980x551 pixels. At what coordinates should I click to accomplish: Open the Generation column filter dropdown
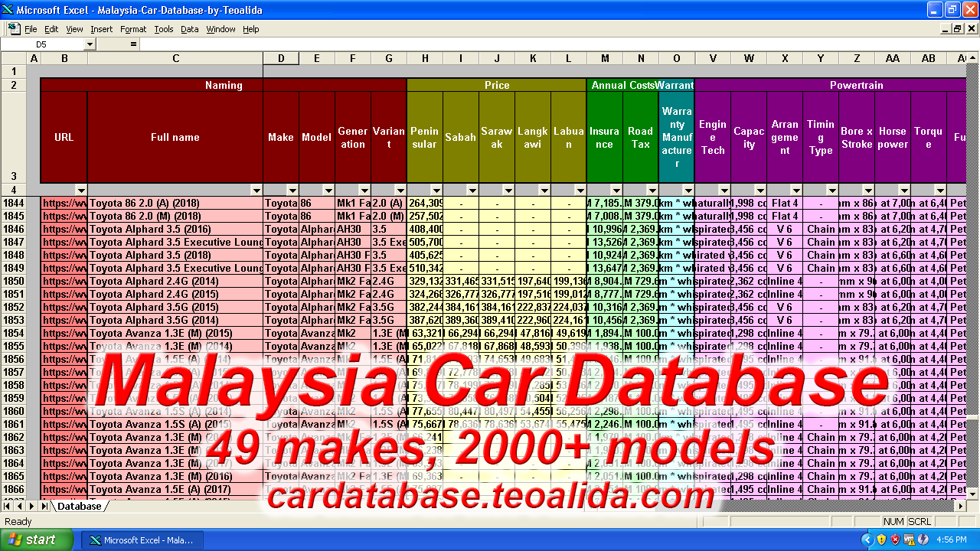pos(364,190)
